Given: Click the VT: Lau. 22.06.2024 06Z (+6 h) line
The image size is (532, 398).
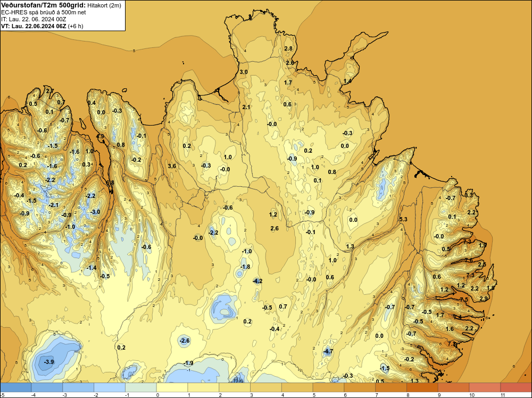Looking at the screenshot, I should pos(42,26).
